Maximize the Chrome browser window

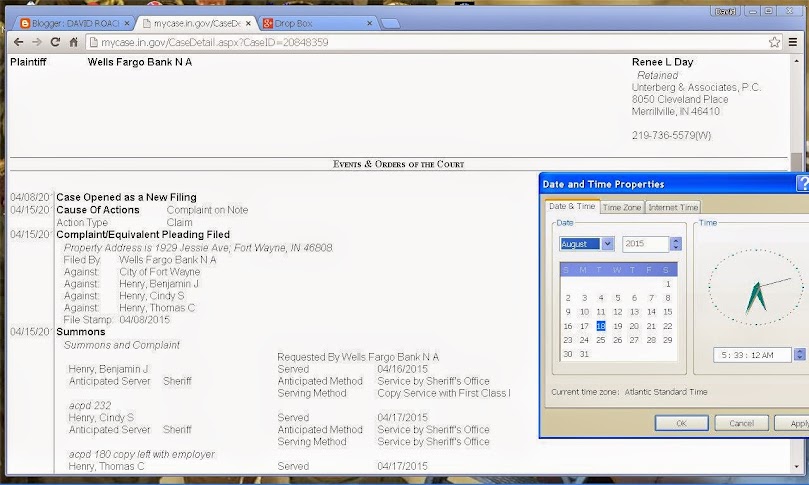[768, 11]
